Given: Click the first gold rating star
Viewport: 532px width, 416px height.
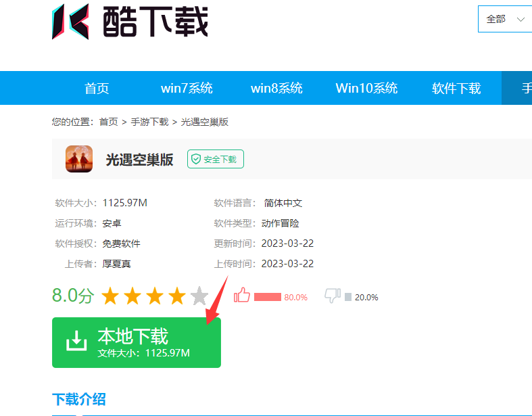Looking at the screenshot, I should click(110, 296).
